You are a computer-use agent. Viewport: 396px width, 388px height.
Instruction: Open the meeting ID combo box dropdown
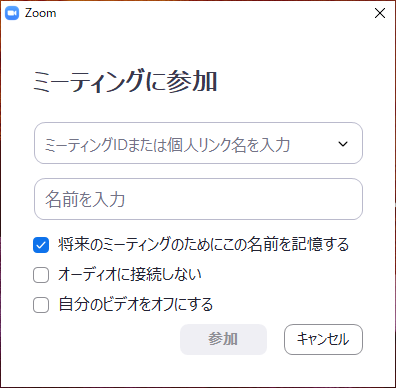click(x=343, y=144)
